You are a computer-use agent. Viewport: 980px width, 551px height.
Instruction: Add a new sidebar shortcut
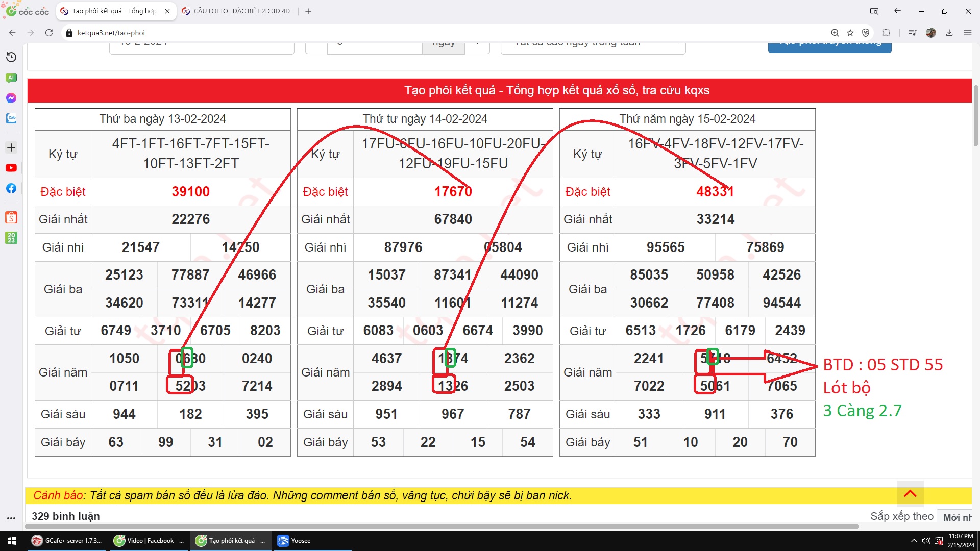[11, 147]
